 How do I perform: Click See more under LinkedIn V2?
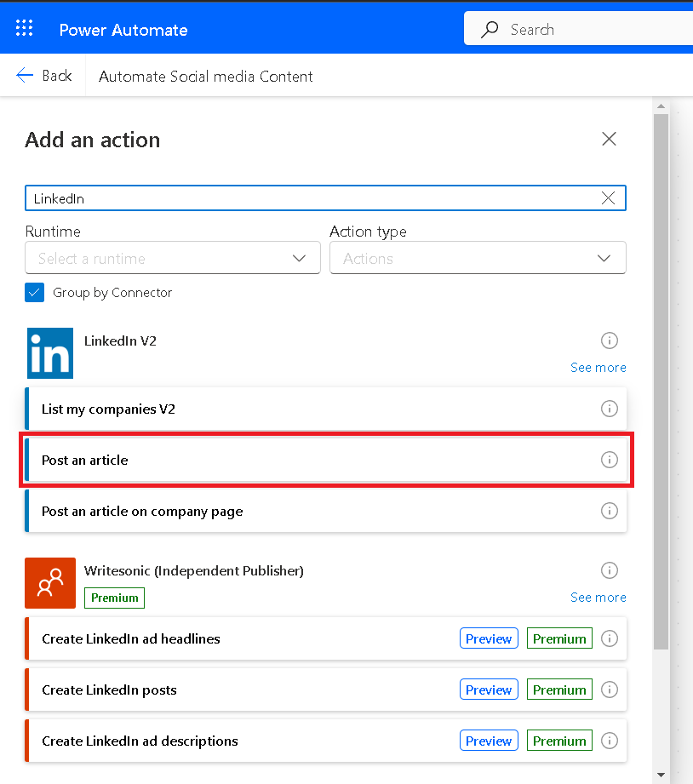tap(598, 368)
